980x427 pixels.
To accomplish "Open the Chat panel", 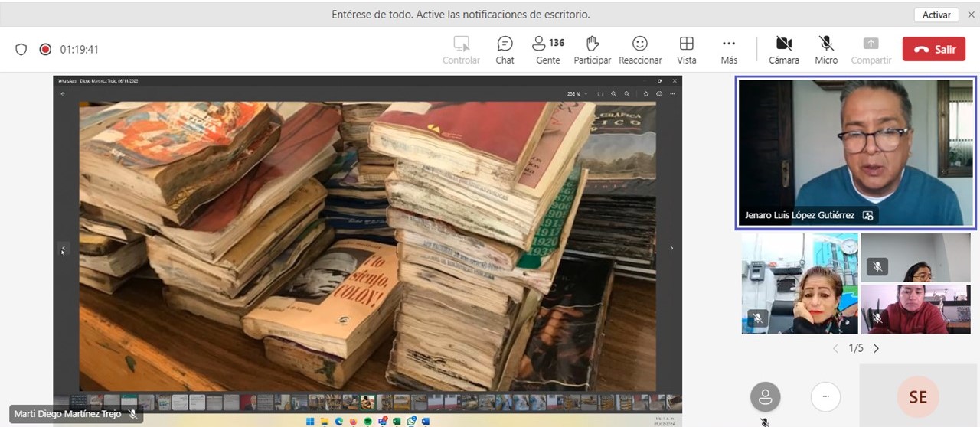I will coord(505,50).
